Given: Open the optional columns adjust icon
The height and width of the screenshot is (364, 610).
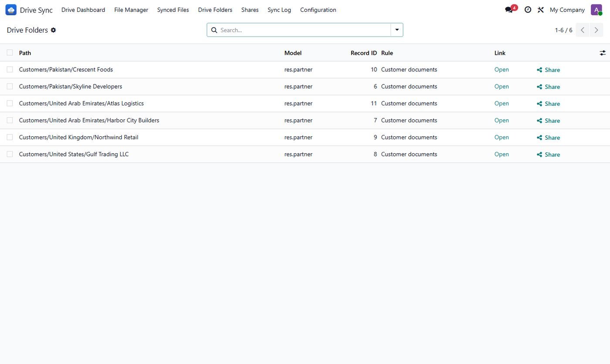Looking at the screenshot, I should point(603,53).
